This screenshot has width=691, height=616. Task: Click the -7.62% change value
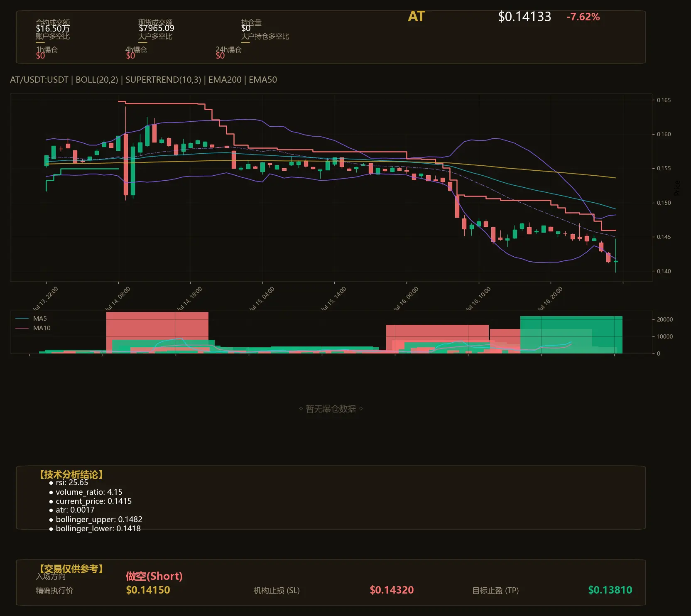(583, 17)
